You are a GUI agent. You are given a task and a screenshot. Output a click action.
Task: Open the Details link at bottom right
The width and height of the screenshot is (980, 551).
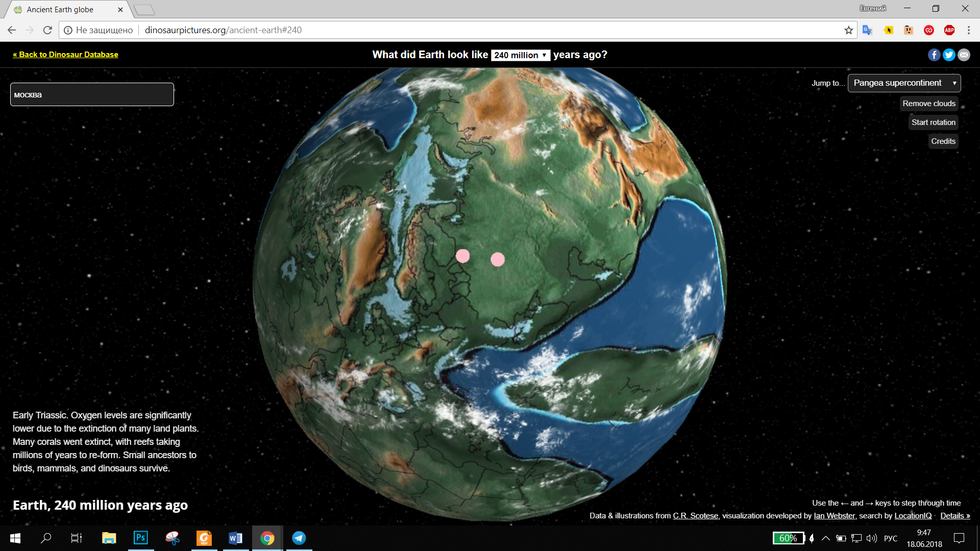[x=954, y=516]
